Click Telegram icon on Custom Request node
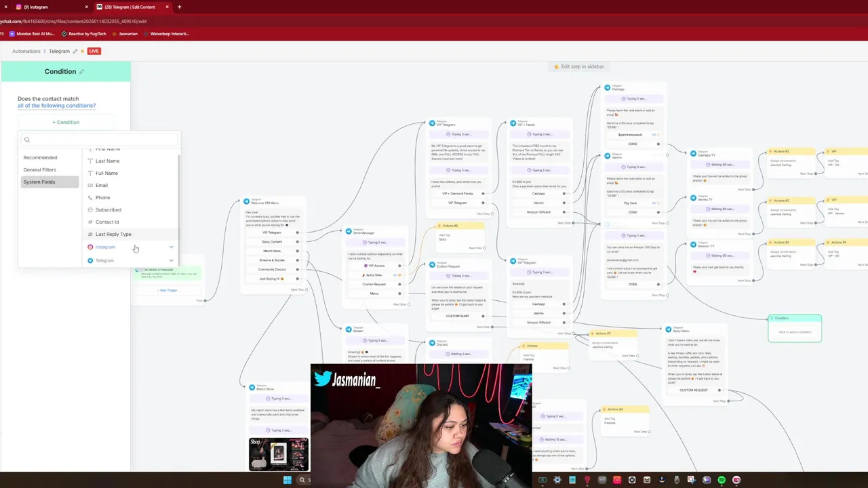This screenshot has height=488, width=868. tap(432, 265)
